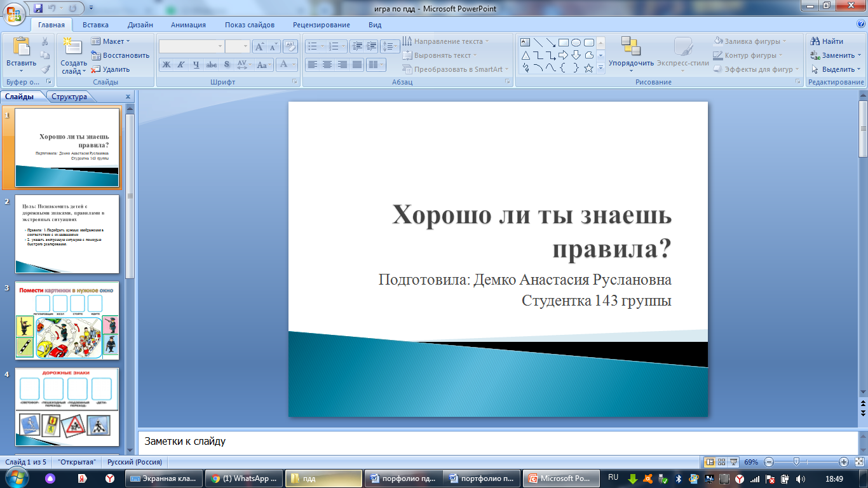Image resolution: width=868 pixels, height=488 pixels.
Task: Open the font name combo box
Action: click(x=191, y=46)
